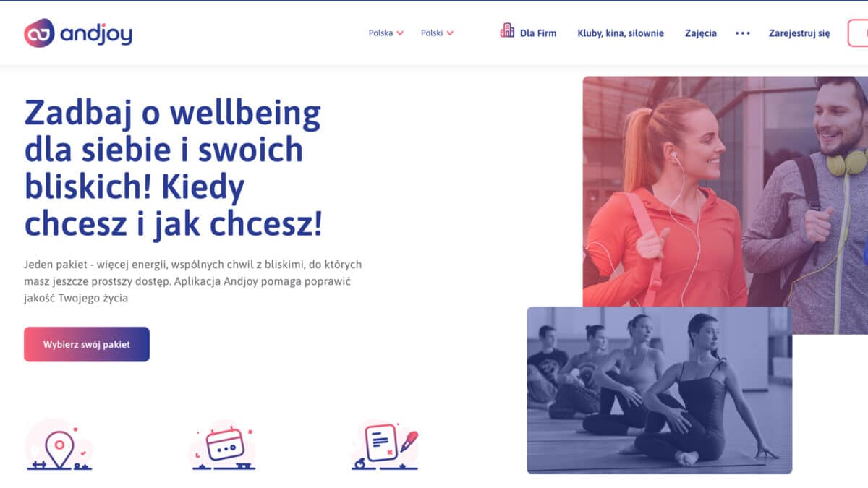Click the outlined button at header's right edge
The width and height of the screenshot is (868, 488).
pos(858,33)
